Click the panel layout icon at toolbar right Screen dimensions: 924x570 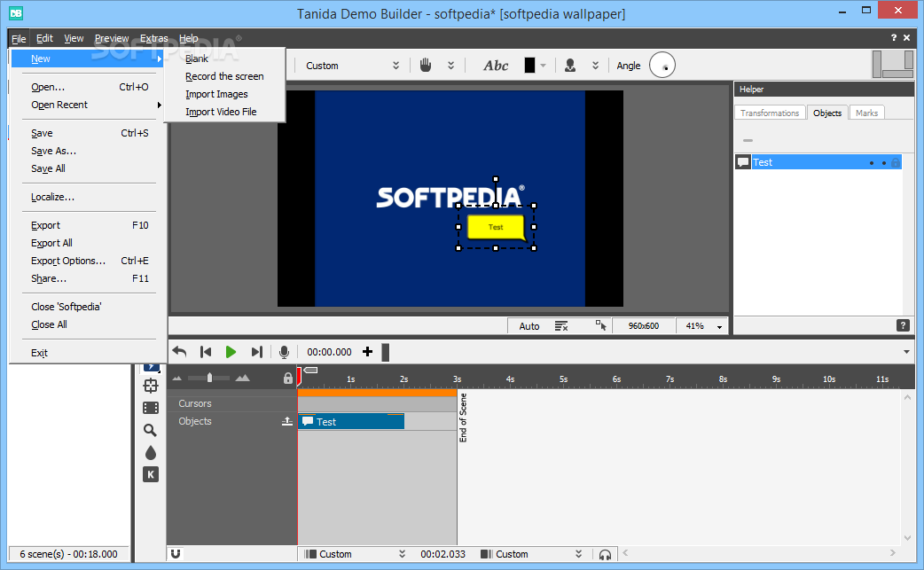pos(892,64)
